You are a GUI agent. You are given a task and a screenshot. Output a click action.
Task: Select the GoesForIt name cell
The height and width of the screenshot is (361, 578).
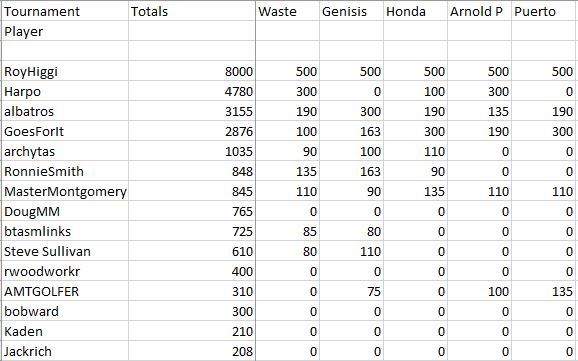click(65, 131)
